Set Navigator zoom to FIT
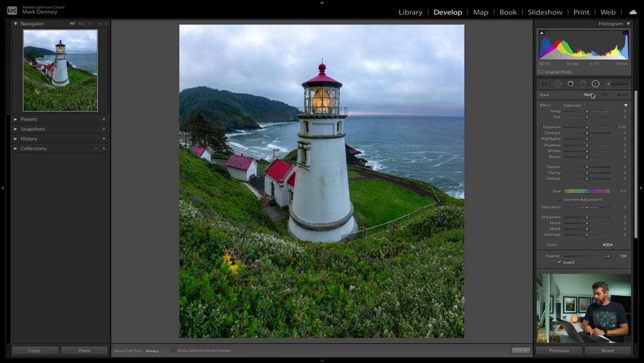The image size is (644, 363). coord(72,24)
